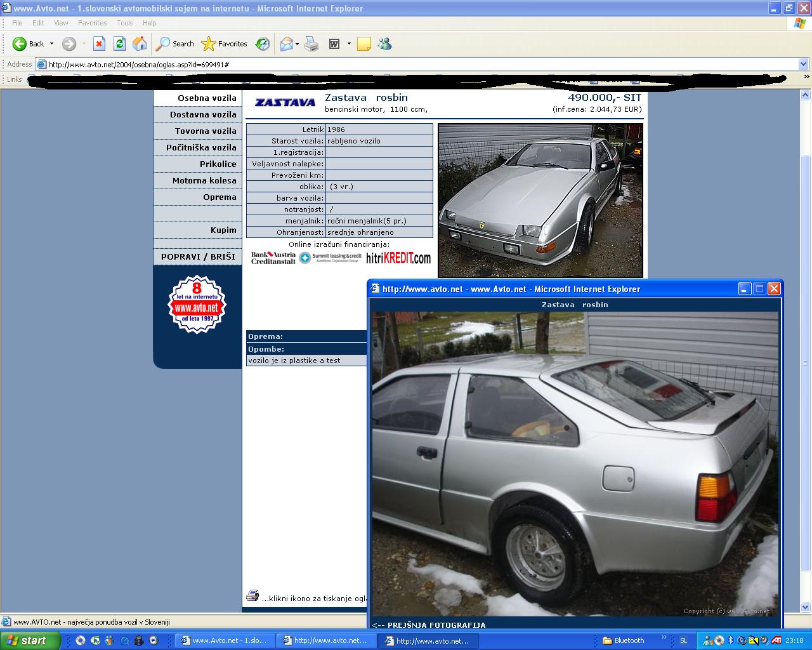Switch to the middle http://www.avto.net taskbar window
This screenshot has height=650, width=812.
click(327, 640)
